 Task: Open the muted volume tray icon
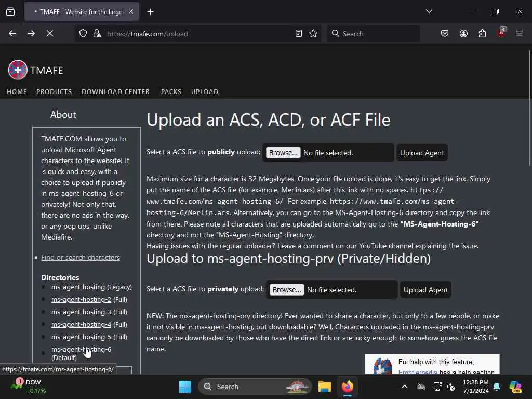coord(451,387)
